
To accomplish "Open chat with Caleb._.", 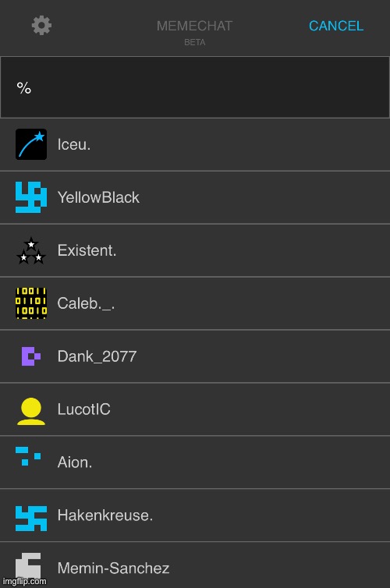I will [86, 303].
